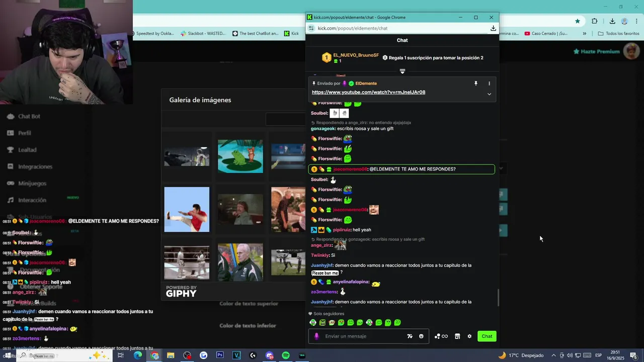Open 'The best ChatBot' bookmark
Screen dimensions: 644x362
(255, 34)
